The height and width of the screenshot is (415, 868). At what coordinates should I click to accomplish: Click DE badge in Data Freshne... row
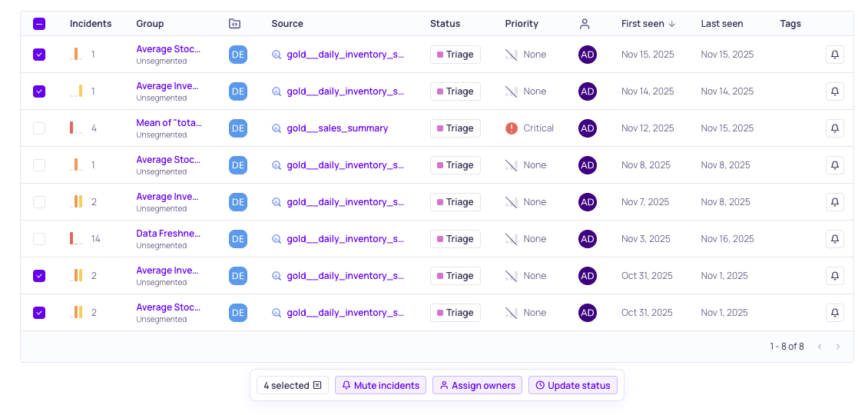tap(238, 239)
